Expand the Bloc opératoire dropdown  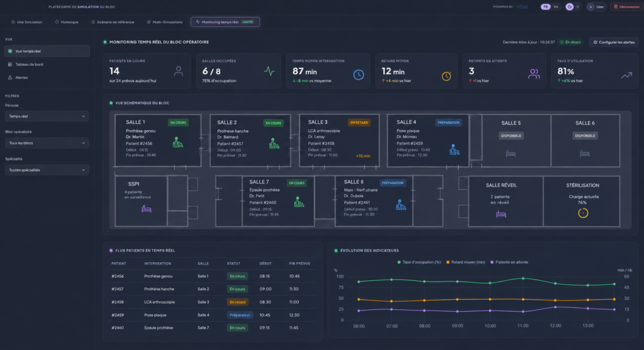(47, 143)
